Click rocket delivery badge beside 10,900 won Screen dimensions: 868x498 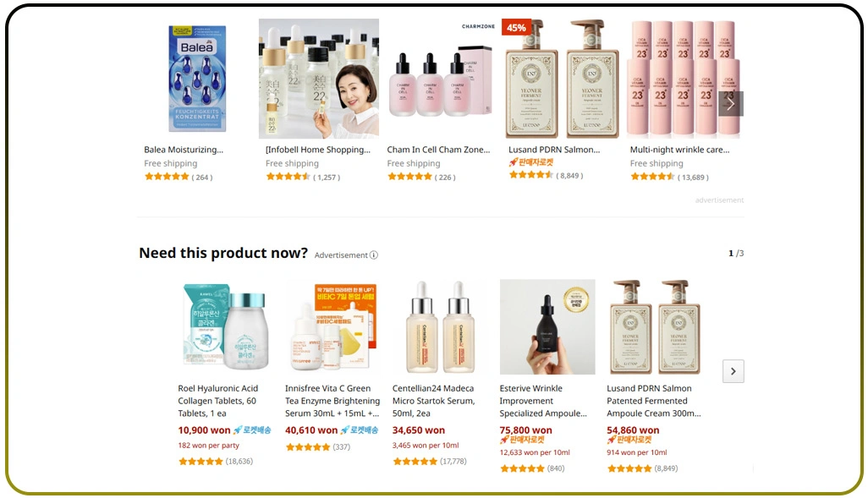click(x=252, y=430)
